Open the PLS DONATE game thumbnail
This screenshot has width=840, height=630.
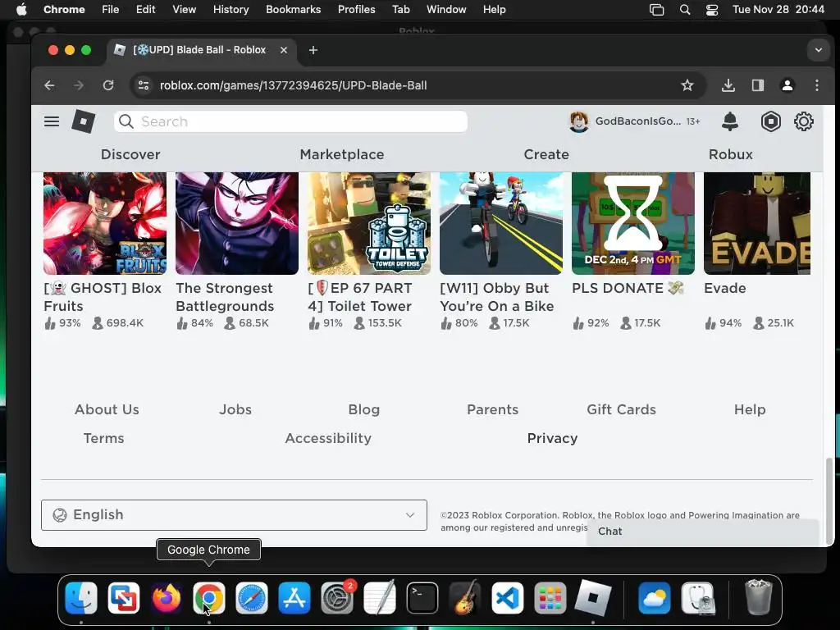point(633,223)
